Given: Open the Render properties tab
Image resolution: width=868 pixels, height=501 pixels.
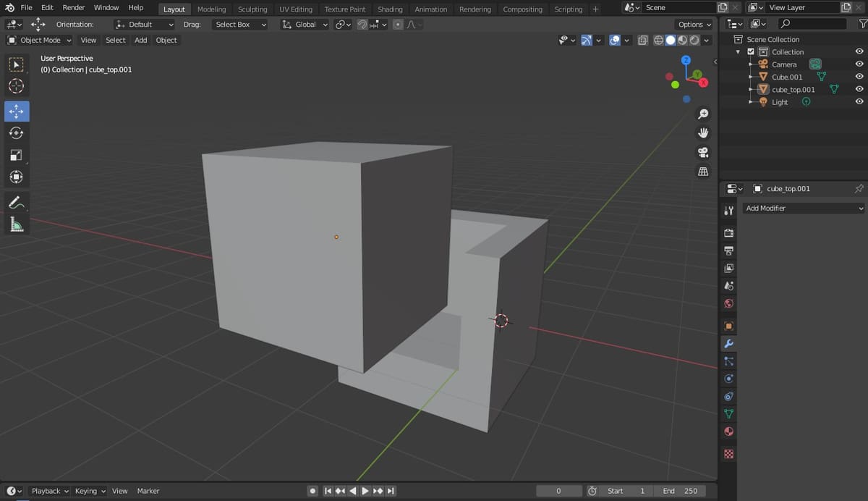Looking at the screenshot, I should pyautogui.click(x=728, y=233).
